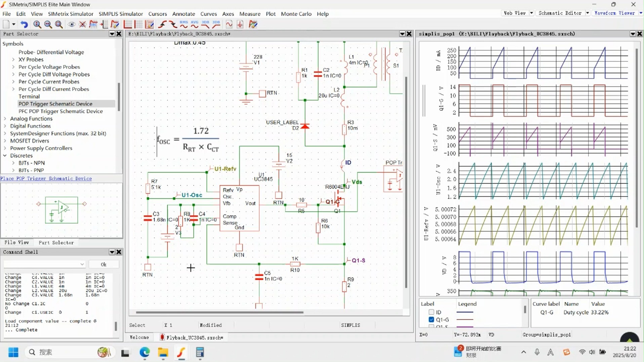Select the Terminal symbol item

[x=29, y=96]
